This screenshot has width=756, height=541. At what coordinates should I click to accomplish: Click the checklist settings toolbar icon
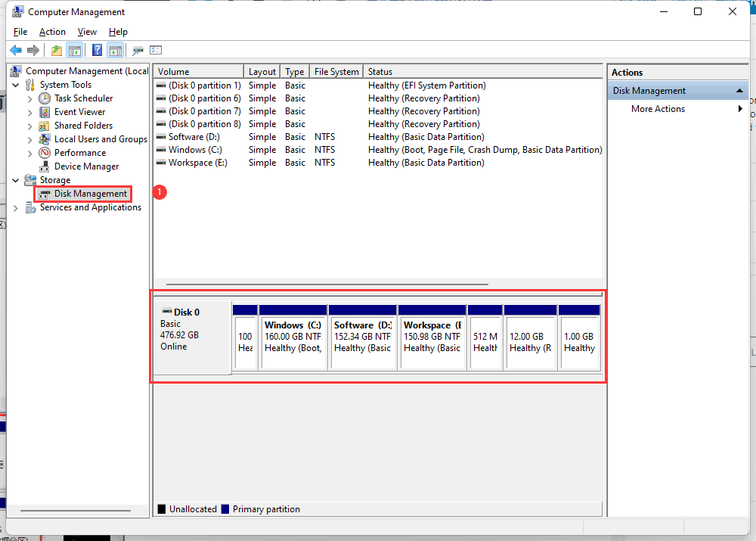coord(156,51)
